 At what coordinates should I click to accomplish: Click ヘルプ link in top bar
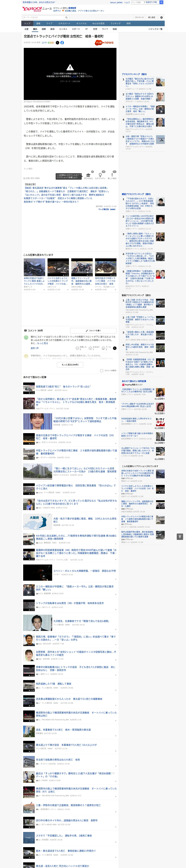pyautogui.click(x=127, y=2)
